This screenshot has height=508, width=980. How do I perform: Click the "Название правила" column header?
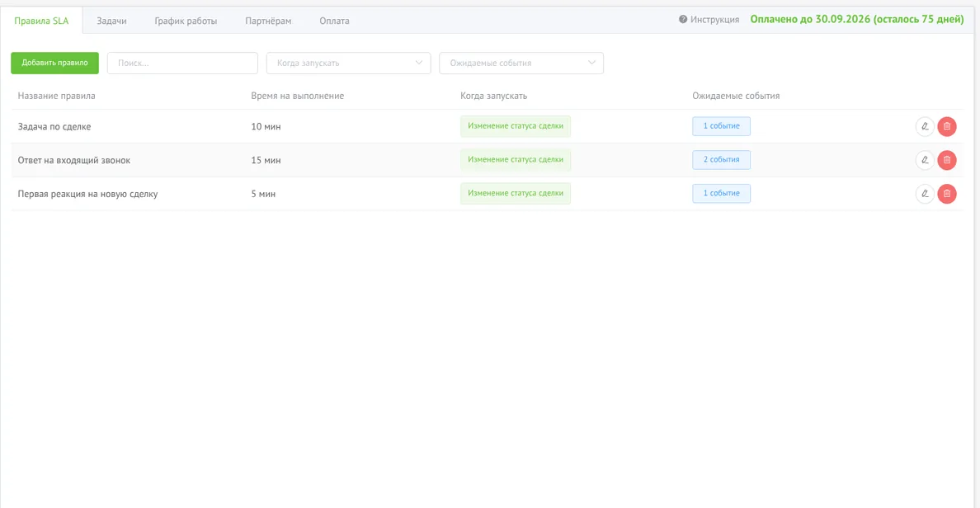click(56, 96)
